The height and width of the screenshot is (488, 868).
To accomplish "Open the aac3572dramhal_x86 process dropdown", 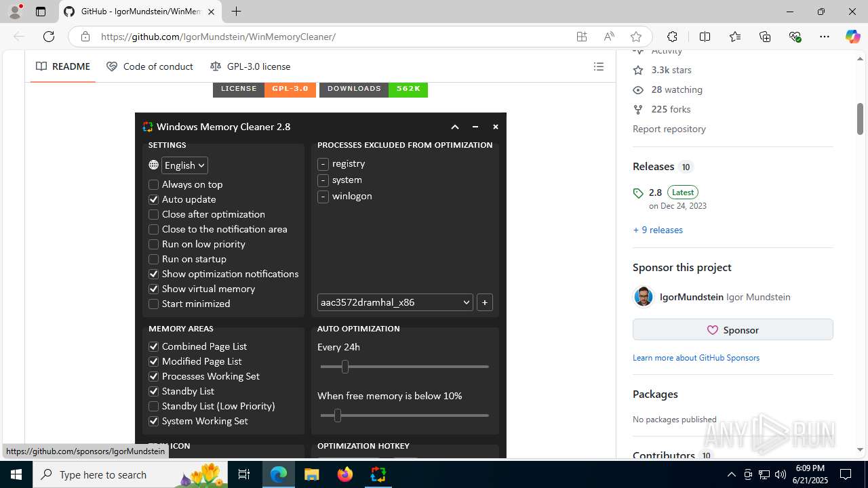I will [395, 302].
